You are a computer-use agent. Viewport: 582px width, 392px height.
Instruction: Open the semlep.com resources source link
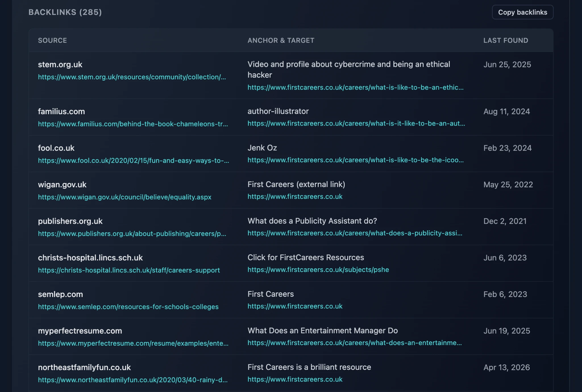128,307
